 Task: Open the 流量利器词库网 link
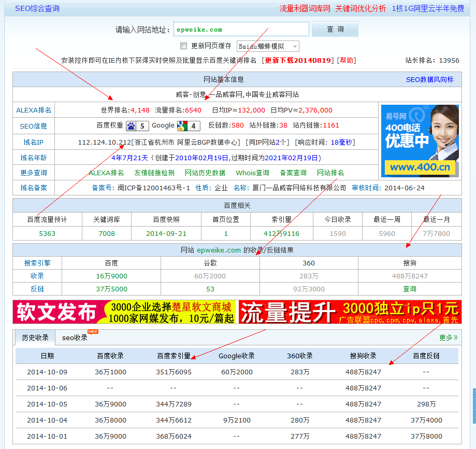[305, 8]
